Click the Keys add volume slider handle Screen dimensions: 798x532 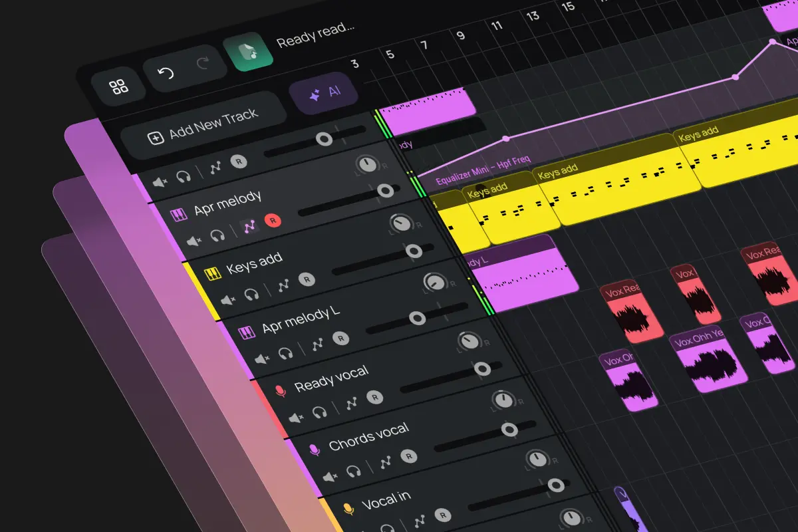[x=414, y=251]
